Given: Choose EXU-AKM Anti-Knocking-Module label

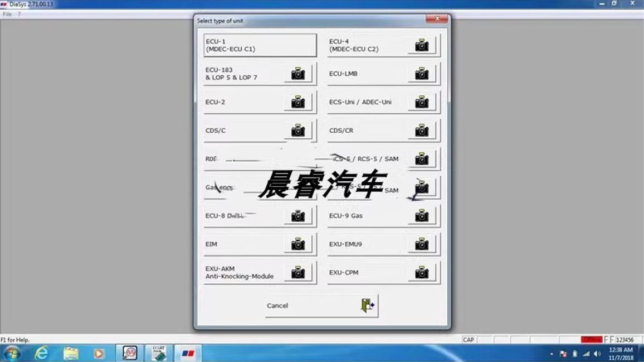Looking at the screenshot, I should pos(240,272).
